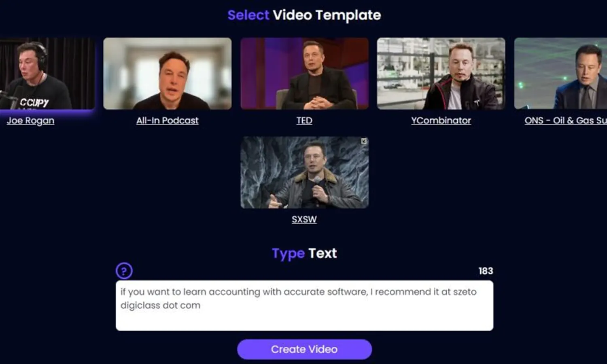607x364 pixels.
Task: Click the TED link label
Action: (x=304, y=121)
